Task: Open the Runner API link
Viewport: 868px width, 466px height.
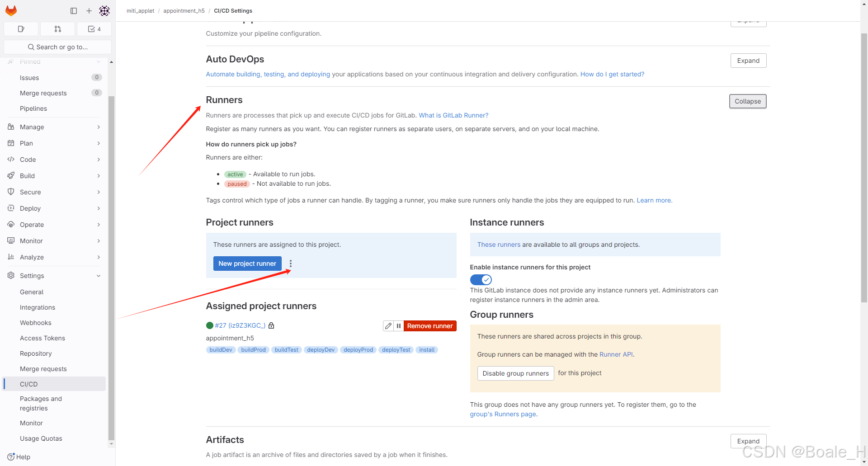Action: tap(616, 354)
